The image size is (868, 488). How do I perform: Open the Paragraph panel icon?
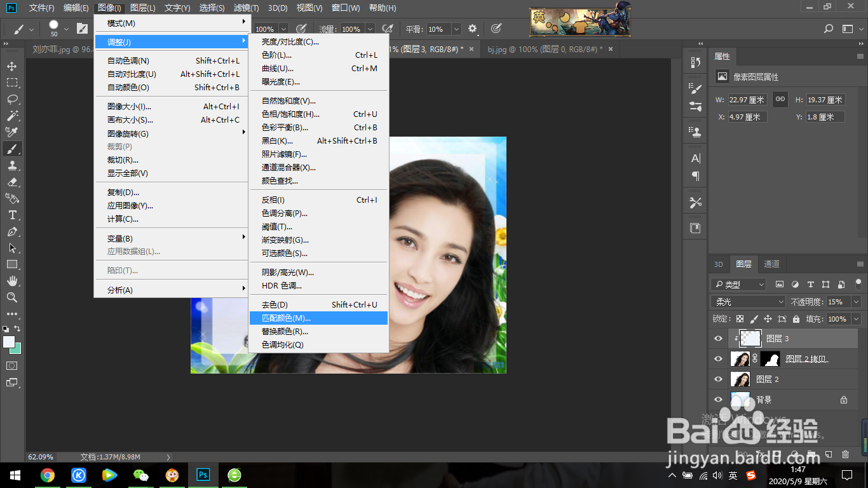tap(696, 176)
